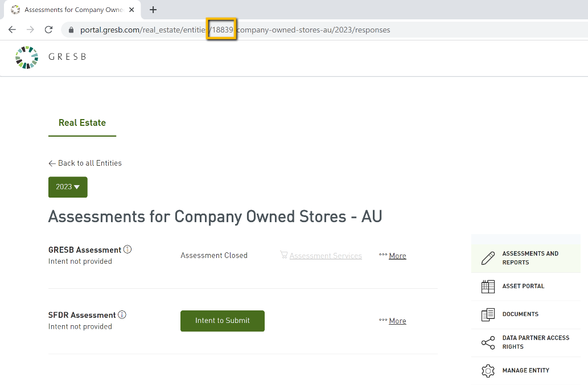Click the info icon next to GRESB Assessment
This screenshot has height=385, width=588.
coord(128,249)
